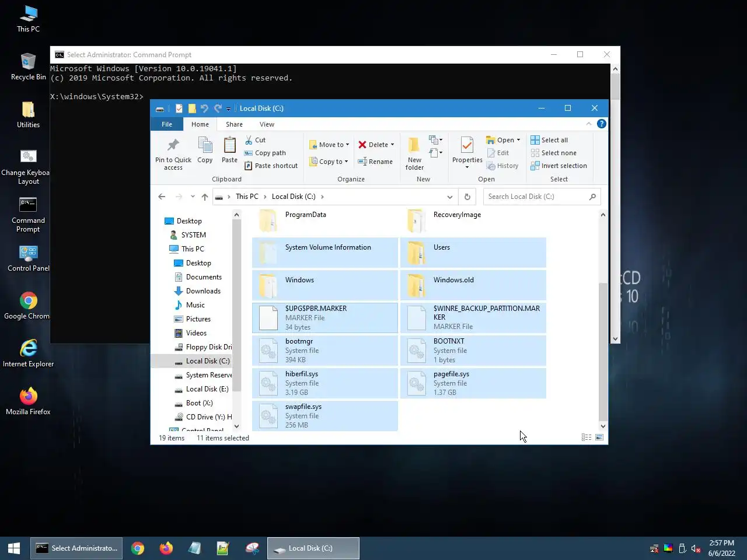The height and width of the screenshot is (560, 747).
Task: Expand the Properties dropdown arrow
Action: pyautogui.click(x=467, y=167)
